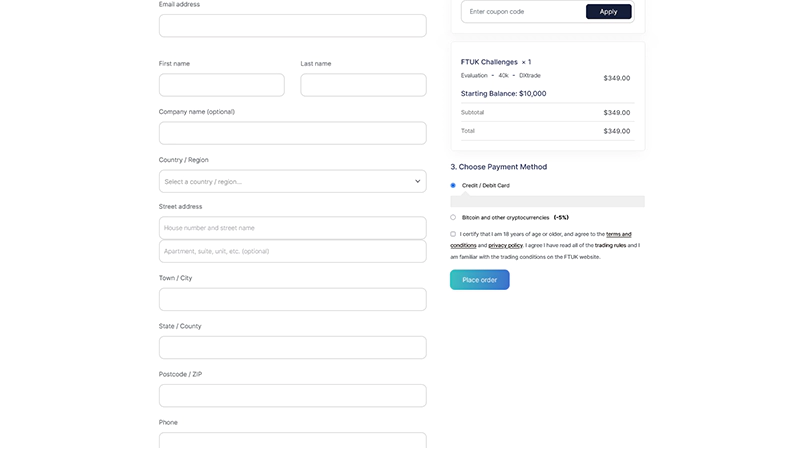Image resolution: width=800 pixels, height=450 pixels.
Task: Open the privacy policy link
Action: (x=505, y=245)
